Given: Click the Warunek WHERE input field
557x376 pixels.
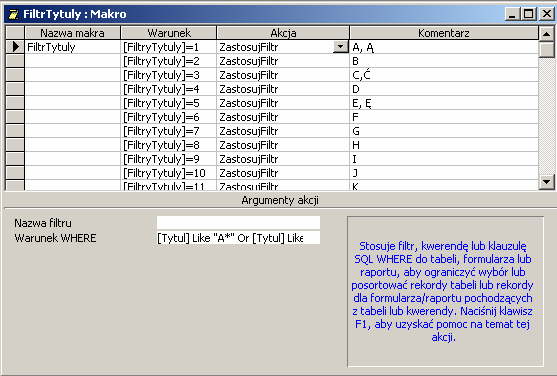Looking at the screenshot, I should click(x=238, y=238).
